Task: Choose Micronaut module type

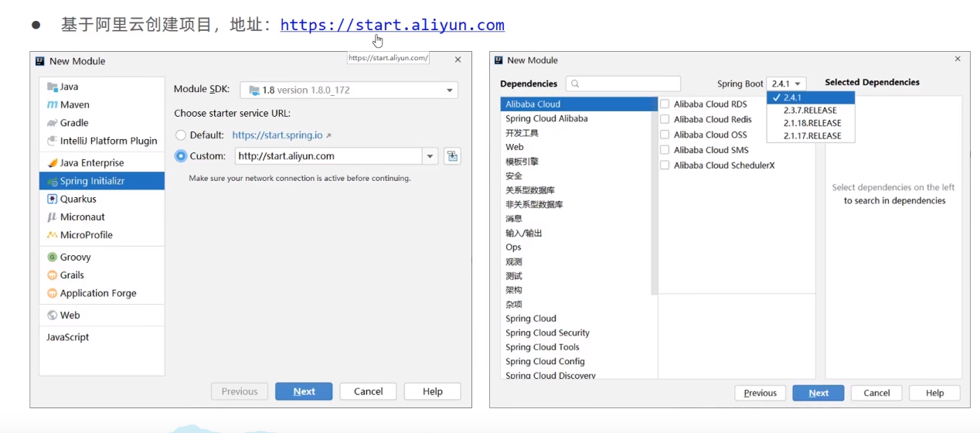Action: click(x=101, y=216)
